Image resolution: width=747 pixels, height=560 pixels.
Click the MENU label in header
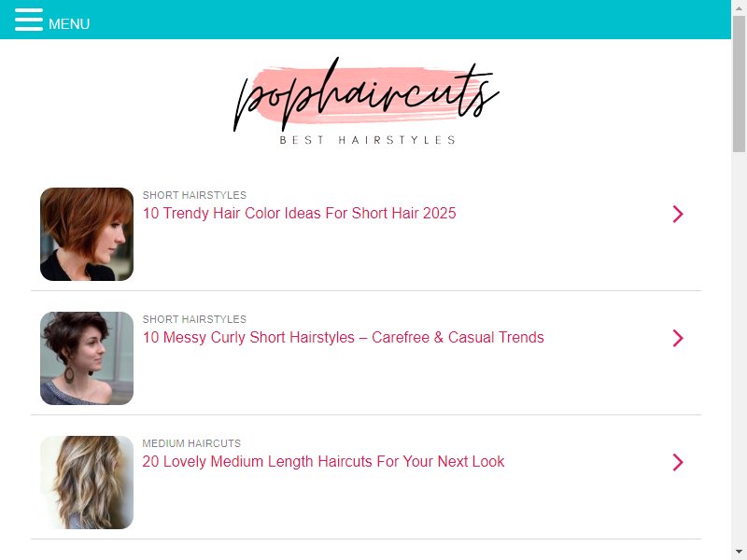69,24
